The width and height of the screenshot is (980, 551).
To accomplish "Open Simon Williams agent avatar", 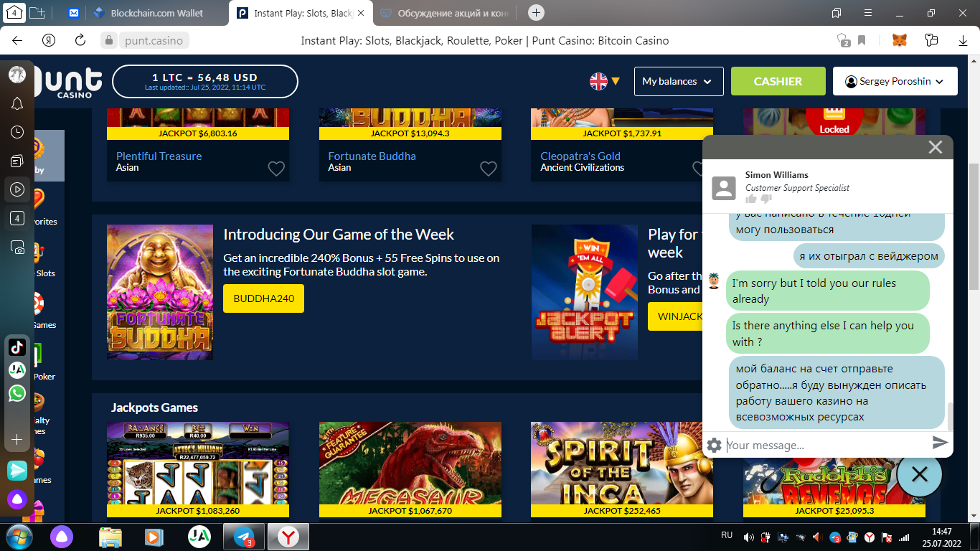I will point(724,188).
